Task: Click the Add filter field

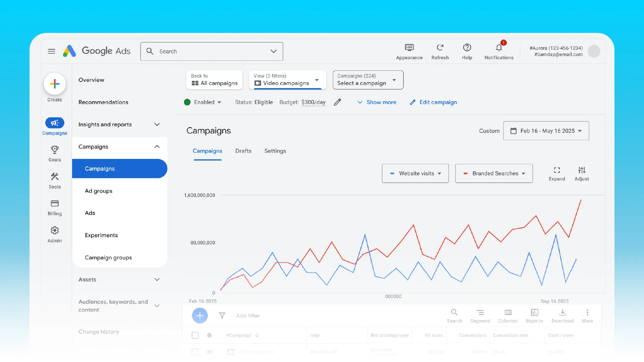Action: click(248, 316)
